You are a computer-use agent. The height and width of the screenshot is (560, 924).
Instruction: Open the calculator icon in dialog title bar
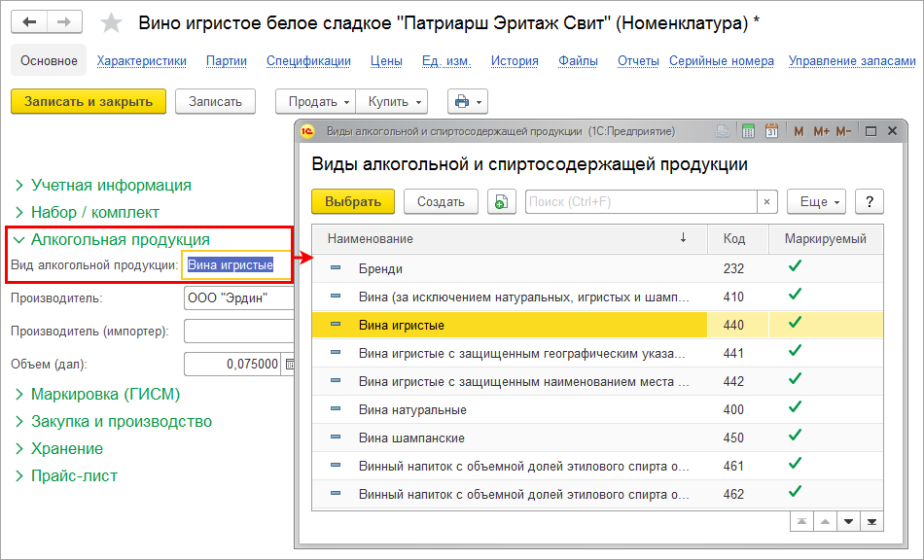(748, 131)
